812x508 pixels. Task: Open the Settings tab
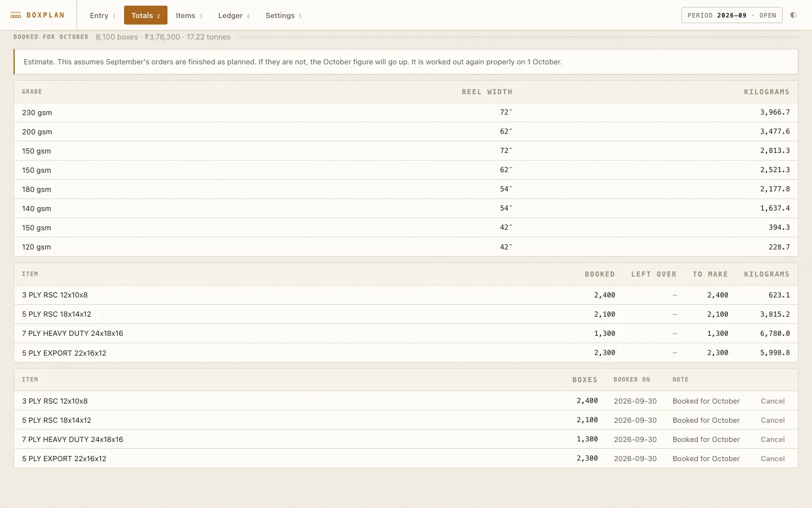[283, 15]
